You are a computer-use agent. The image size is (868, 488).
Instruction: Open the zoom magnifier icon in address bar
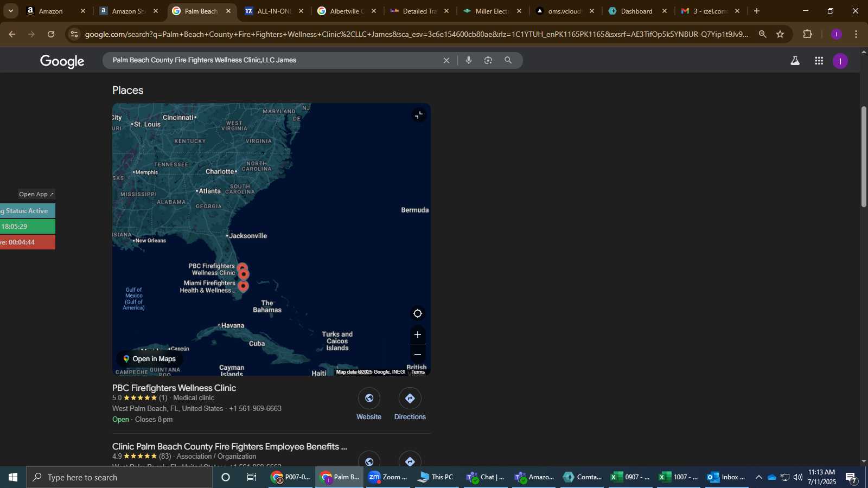tap(762, 34)
